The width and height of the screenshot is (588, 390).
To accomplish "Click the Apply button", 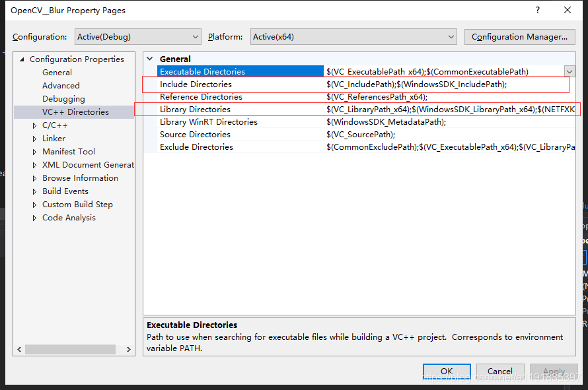I will 554,372.
